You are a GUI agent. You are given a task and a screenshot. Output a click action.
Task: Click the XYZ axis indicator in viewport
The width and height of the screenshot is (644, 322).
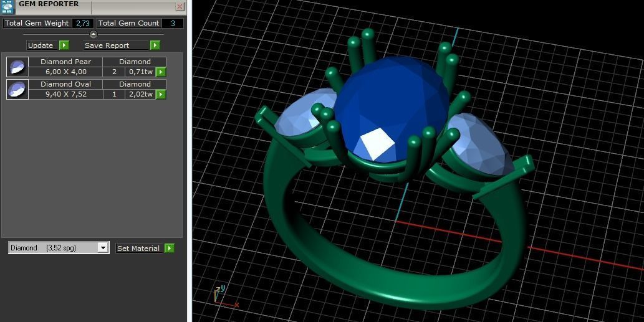[225, 296]
